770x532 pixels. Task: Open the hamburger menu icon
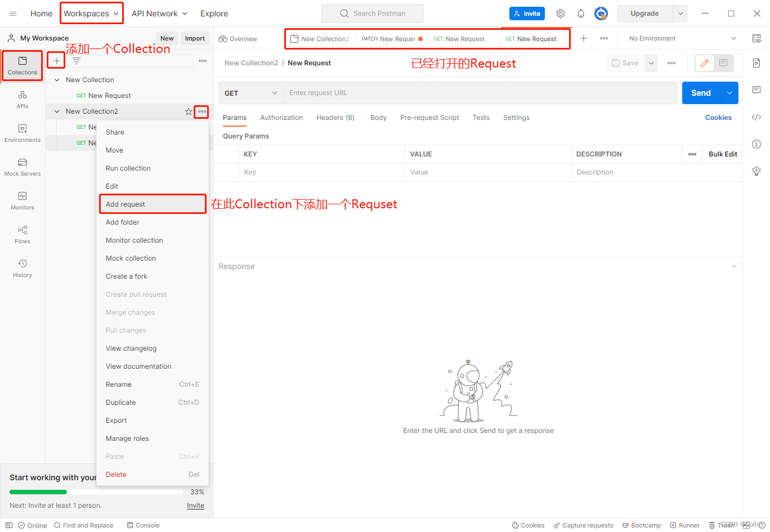(13, 14)
